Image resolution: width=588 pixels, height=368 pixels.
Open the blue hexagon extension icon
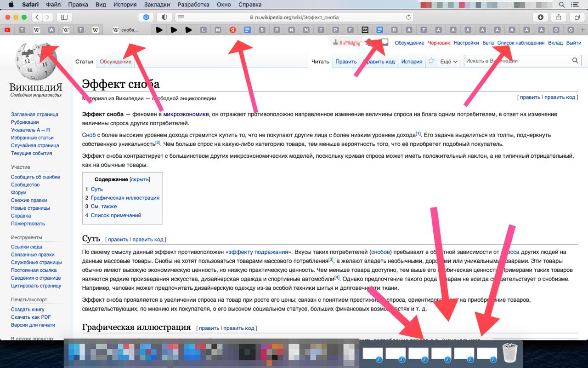pos(146,17)
